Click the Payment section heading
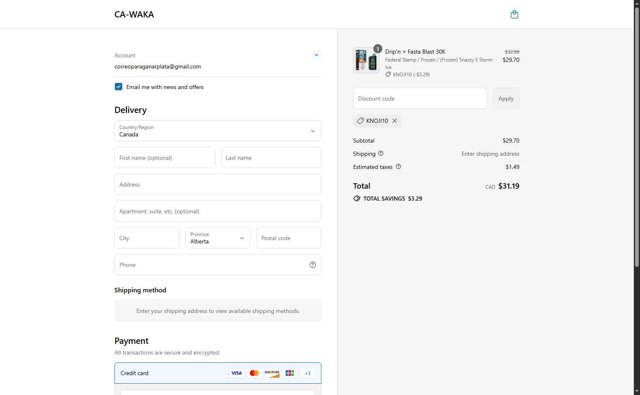Viewport: 640px width, 395px height. (131, 341)
